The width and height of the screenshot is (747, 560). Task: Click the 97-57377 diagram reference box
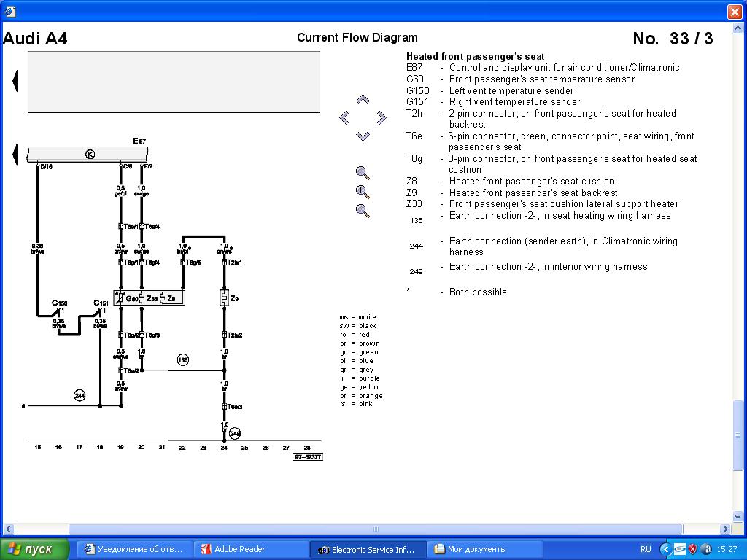click(x=308, y=457)
